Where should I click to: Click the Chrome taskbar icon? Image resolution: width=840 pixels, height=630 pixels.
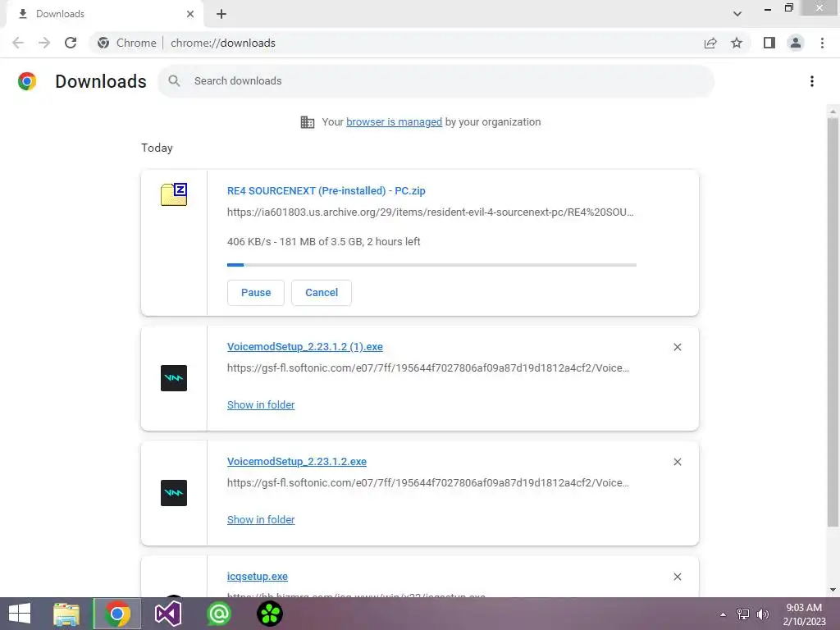(x=117, y=614)
